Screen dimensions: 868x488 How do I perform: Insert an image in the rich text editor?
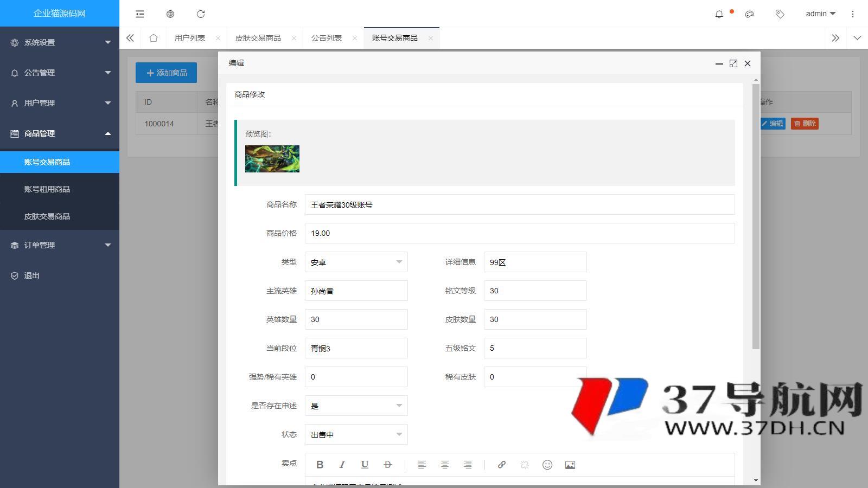[x=570, y=465]
